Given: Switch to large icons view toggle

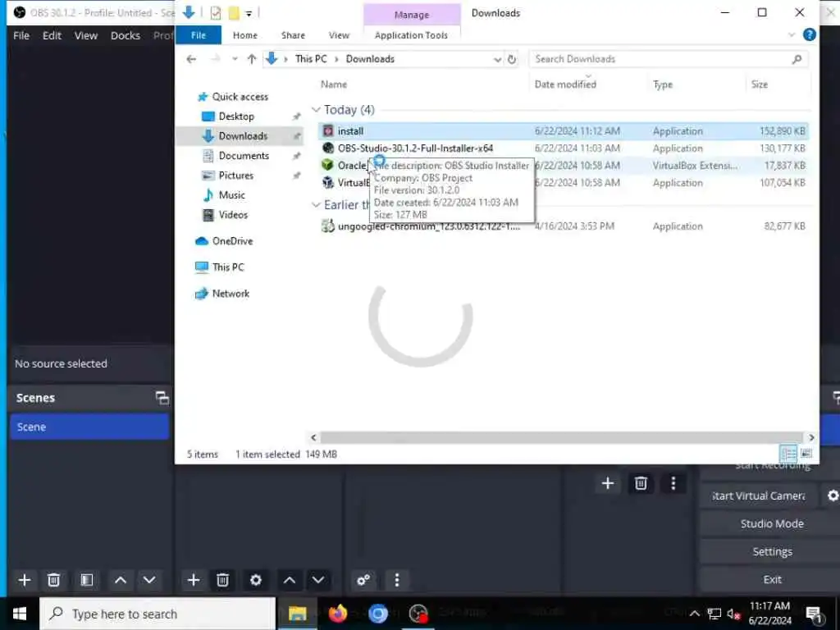Looking at the screenshot, I should (806, 454).
